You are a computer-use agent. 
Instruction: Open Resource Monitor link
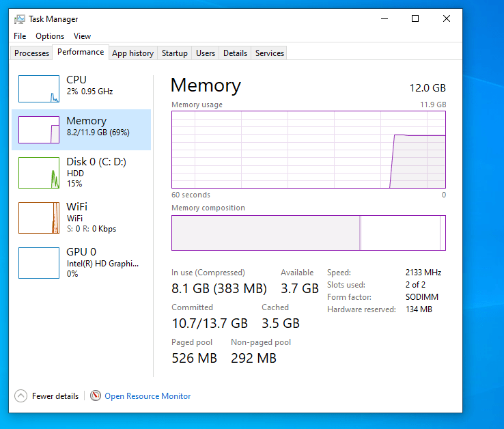pos(148,396)
